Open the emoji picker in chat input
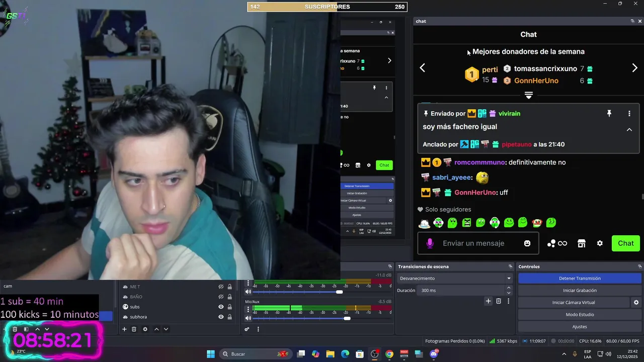644x362 pixels. [527, 243]
